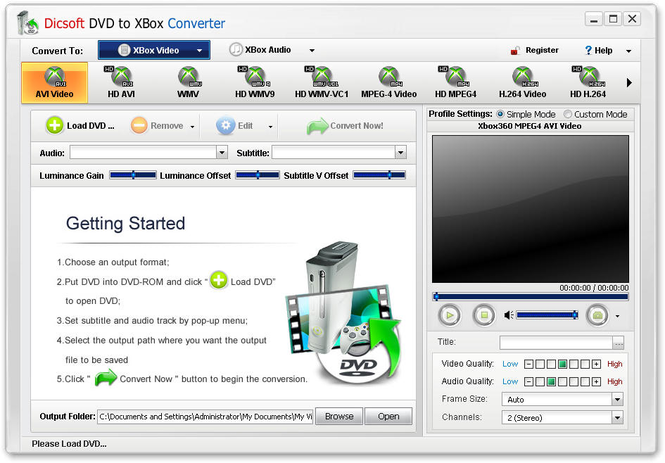Click the Output Folder path field
Screen dimensions: 665x463
(x=205, y=416)
